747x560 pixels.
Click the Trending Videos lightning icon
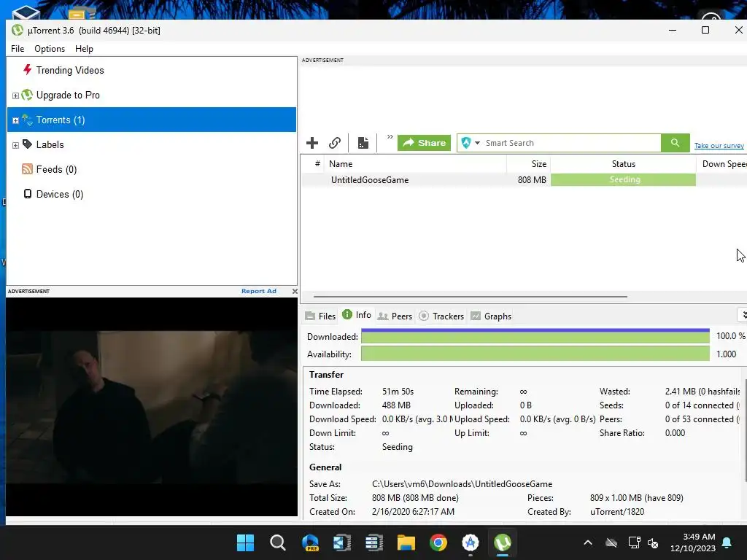[x=28, y=69]
